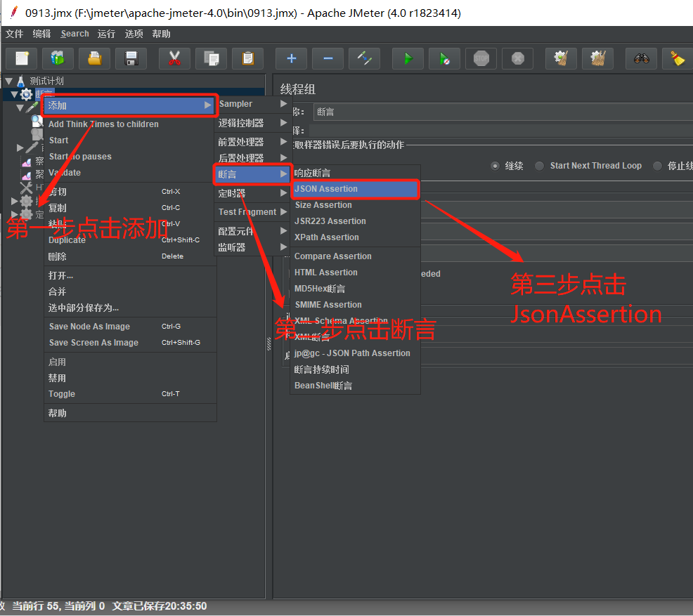Screen dimensions: 693x616
Task: Choose XPath Assertion entry
Action: coord(356,237)
